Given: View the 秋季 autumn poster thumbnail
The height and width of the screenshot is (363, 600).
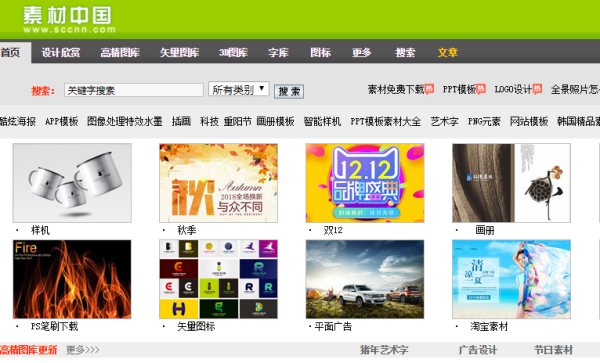Looking at the screenshot, I should point(218,183).
